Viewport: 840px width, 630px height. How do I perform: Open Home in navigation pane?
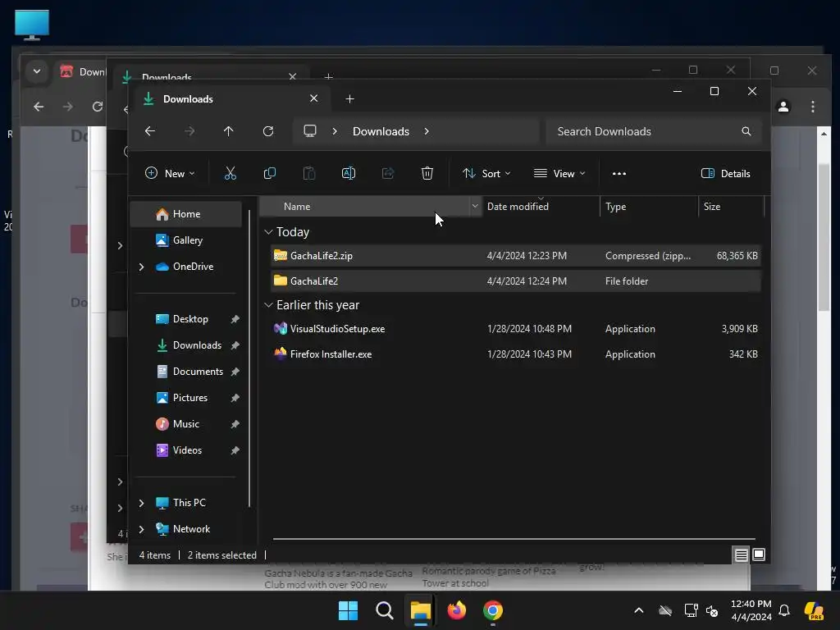tap(186, 214)
